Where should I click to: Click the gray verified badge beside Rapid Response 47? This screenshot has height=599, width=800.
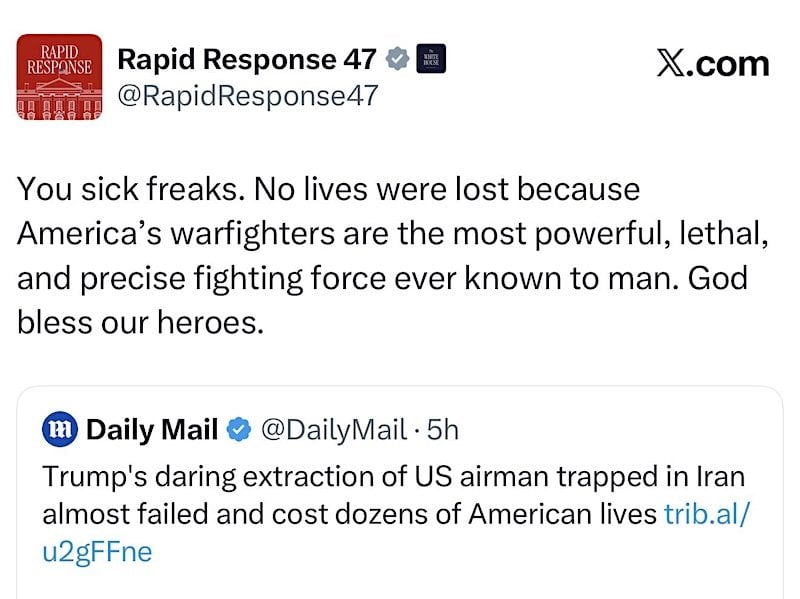(398, 59)
